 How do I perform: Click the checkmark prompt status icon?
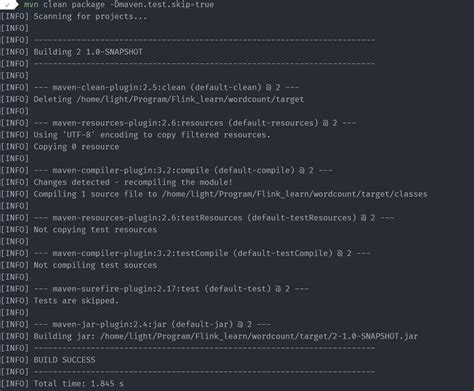pyautogui.click(x=7, y=5)
